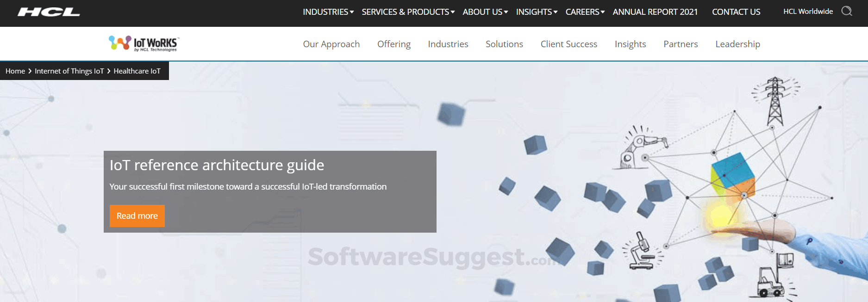Screen dimensions: 868x302
Task: Select Offering in the navigation
Action: pyautogui.click(x=393, y=44)
